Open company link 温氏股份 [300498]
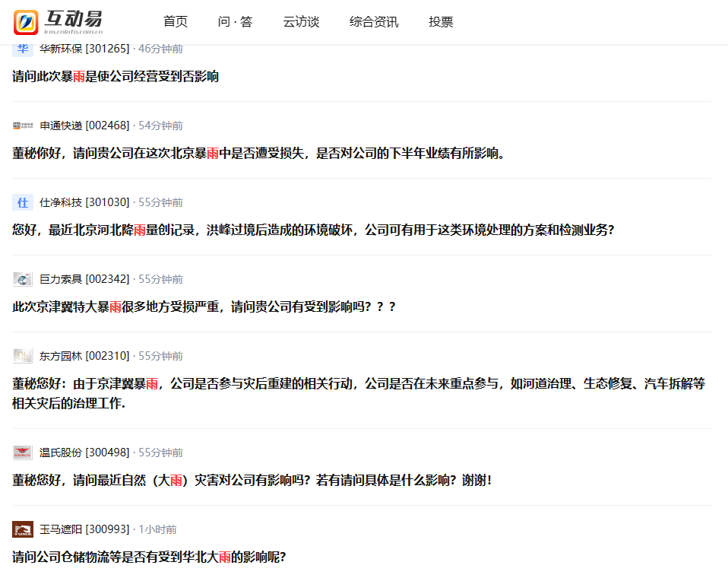Viewport: 728px width, 578px height. [84, 453]
